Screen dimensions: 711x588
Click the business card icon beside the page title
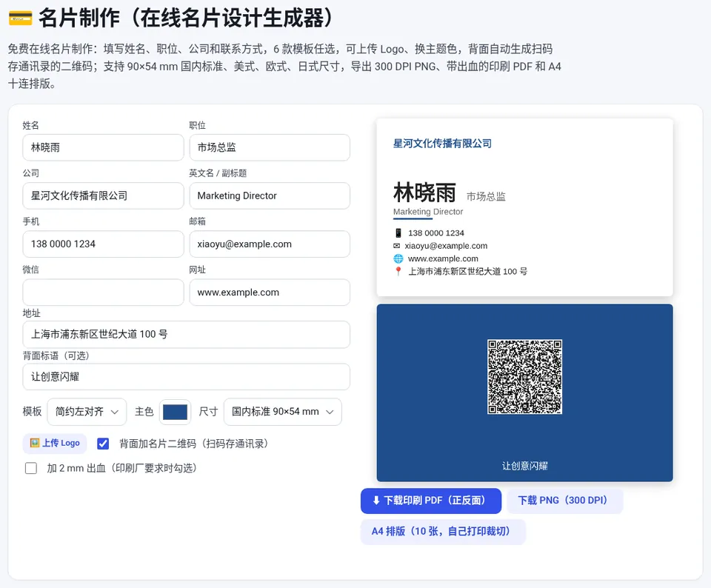[x=21, y=19]
